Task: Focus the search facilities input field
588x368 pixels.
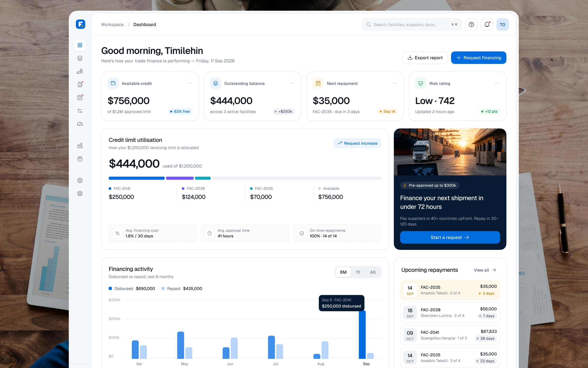Action: click(x=412, y=25)
